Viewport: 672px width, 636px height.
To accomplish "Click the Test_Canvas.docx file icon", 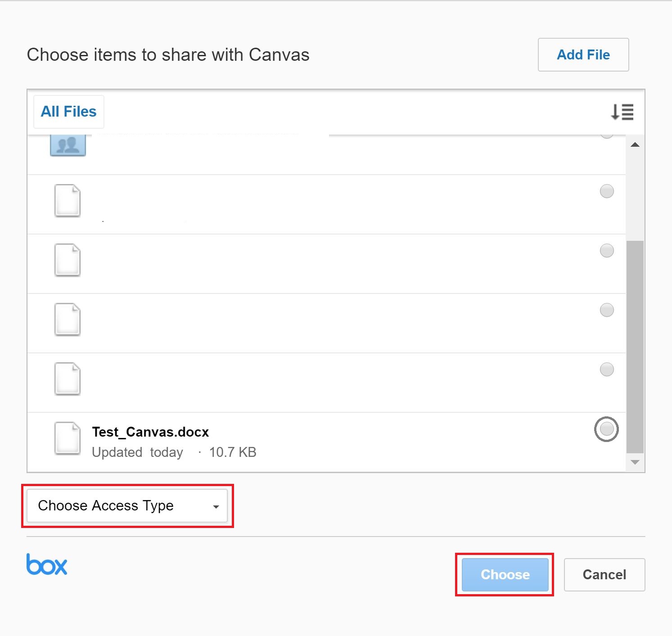I will pyautogui.click(x=68, y=438).
